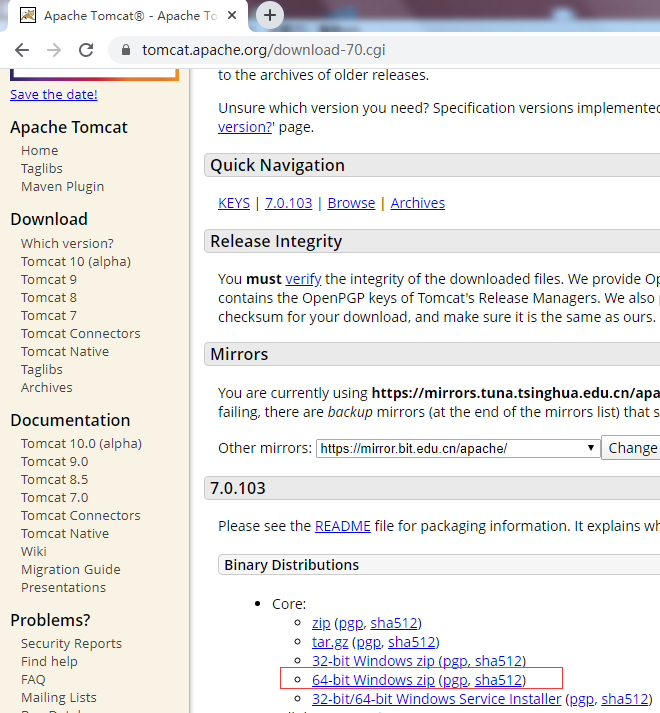Open the Wiki link
The image size is (660, 713).
34,552
